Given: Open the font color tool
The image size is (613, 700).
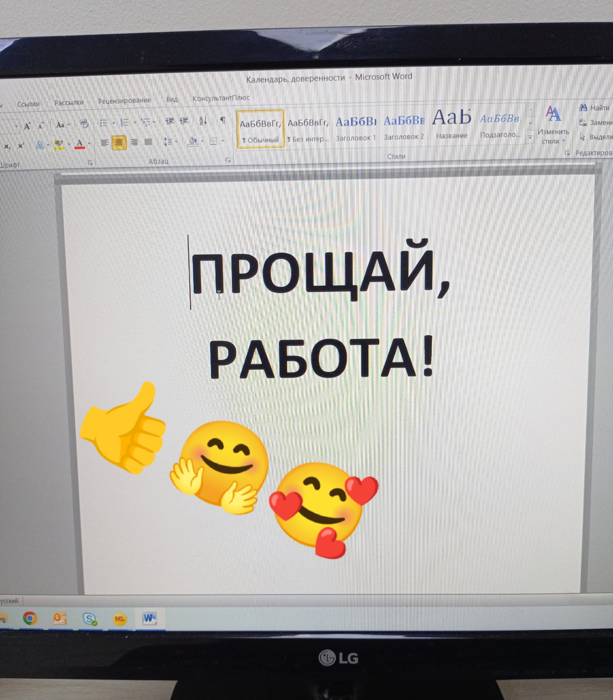Looking at the screenshot, I should point(79,143).
